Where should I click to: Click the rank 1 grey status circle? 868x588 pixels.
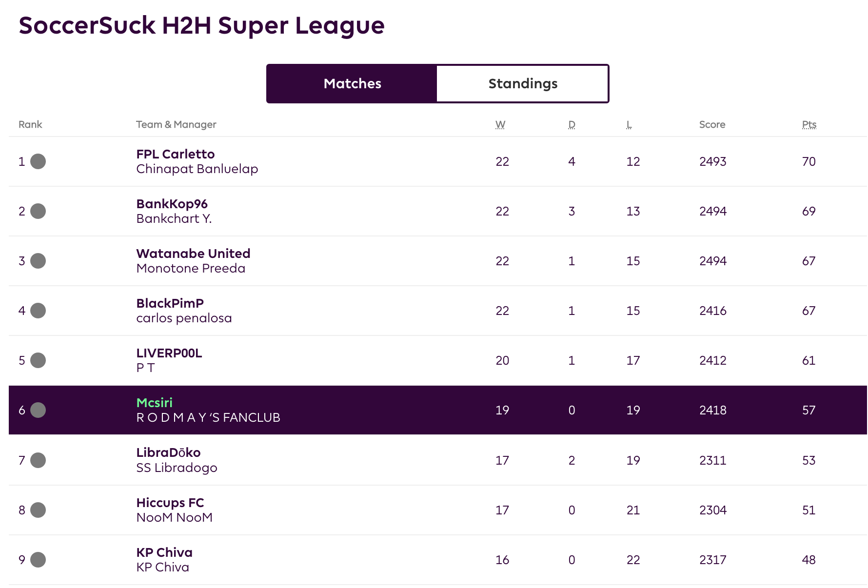pos(38,161)
